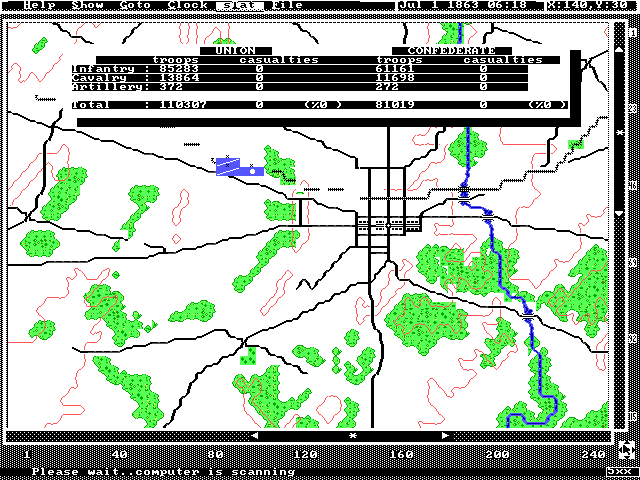Image resolution: width=640 pixels, height=480 pixels.
Task: Select the highlighted Stat menu
Action: 239,5
